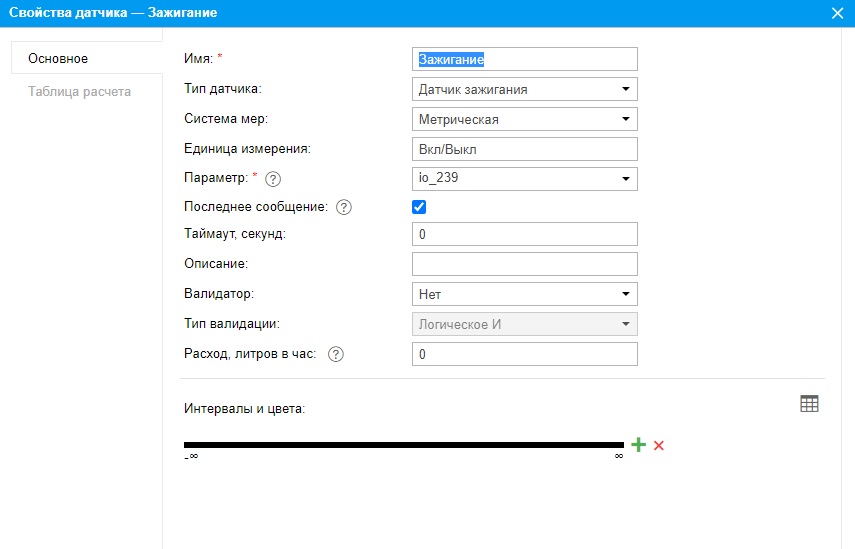855x549 pixels.
Task: Click help icon next to Параметр
Action: point(272,179)
